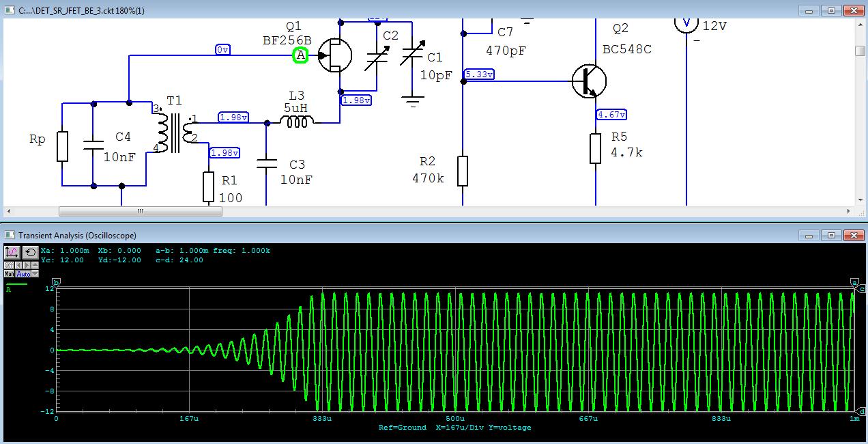Click the left arrow scope button
Viewport: 868px width, 444px height.
tap(18, 265)
